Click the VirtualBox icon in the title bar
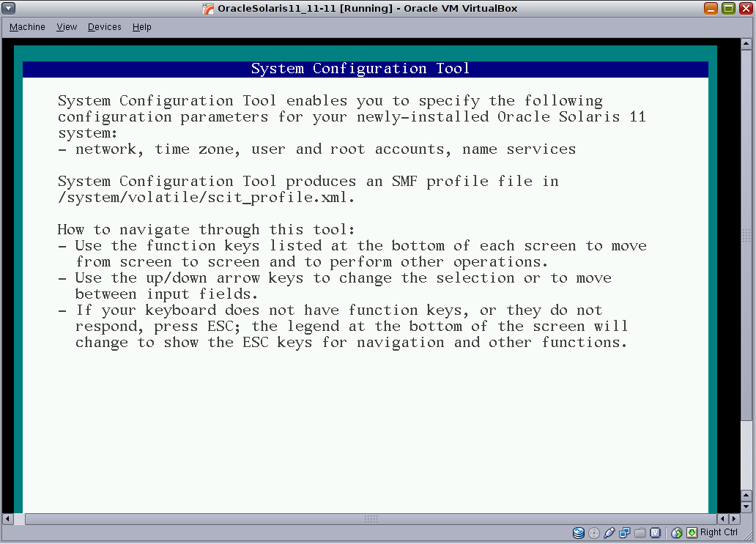The height and width of the screenshot is (544, 756). [x=208, y=8]
